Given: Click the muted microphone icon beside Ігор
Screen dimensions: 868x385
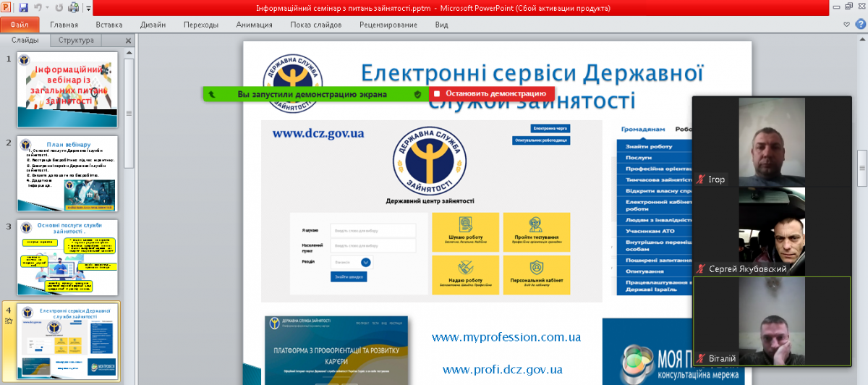Looking at the screenshot, I should 700,179.
